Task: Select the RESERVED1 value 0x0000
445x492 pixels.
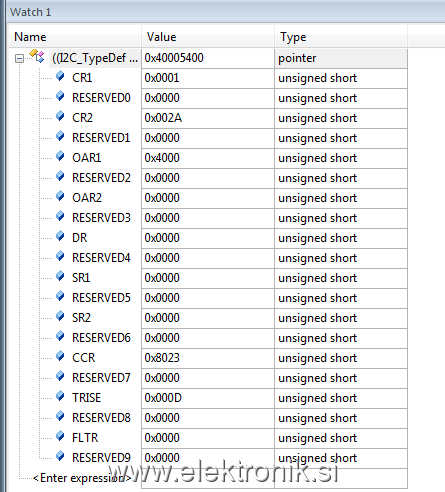Action: (162, 138)
